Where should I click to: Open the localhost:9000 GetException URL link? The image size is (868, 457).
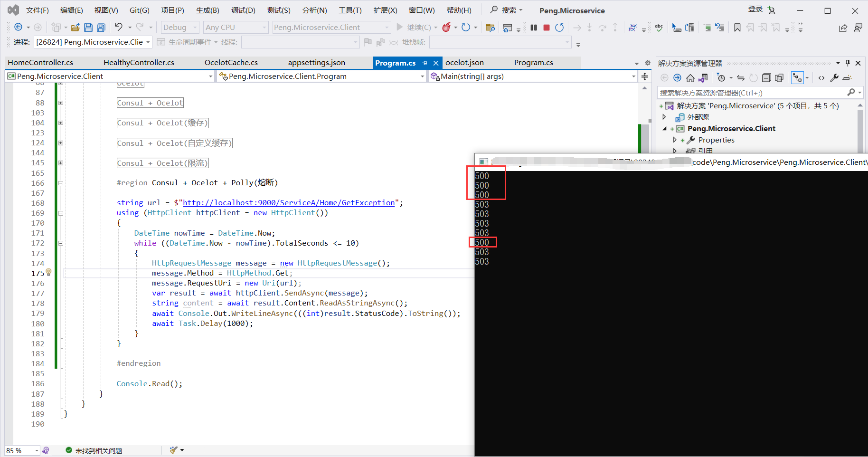coord(289,203)
